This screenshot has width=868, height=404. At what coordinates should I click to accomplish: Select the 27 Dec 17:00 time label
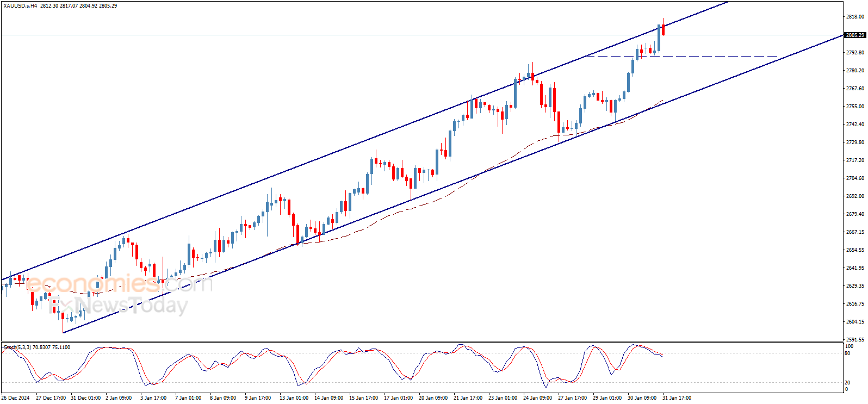click(x=51, y=398)
